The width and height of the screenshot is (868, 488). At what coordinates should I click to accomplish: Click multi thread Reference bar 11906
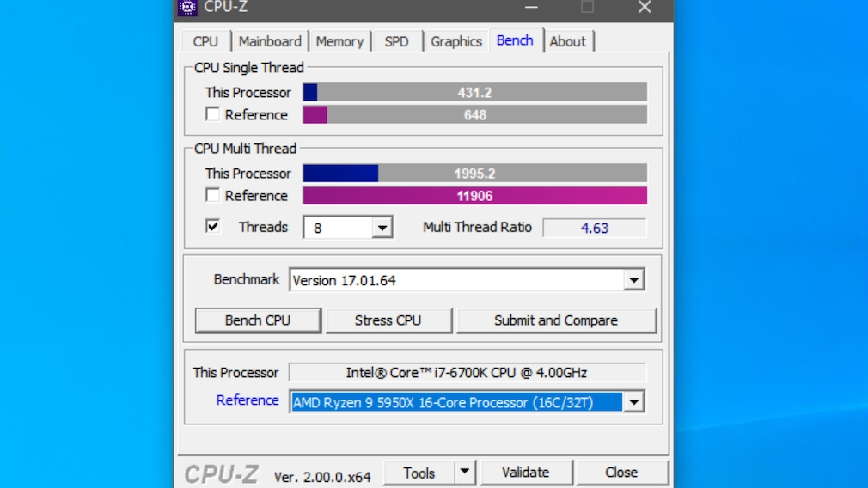[475, 196]
